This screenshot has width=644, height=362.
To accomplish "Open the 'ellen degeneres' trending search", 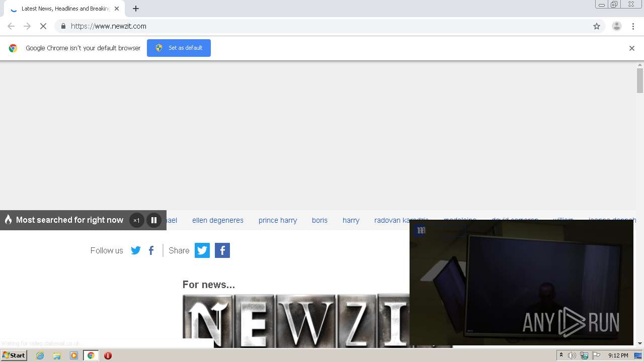I will tap(218, 220).
